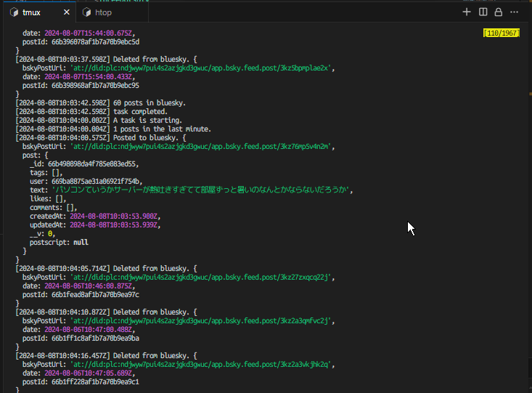Click the postId 66b396078af1b7a70b9ebc5d
This screenshot has height=393, width=532.
tap(95, 42)
